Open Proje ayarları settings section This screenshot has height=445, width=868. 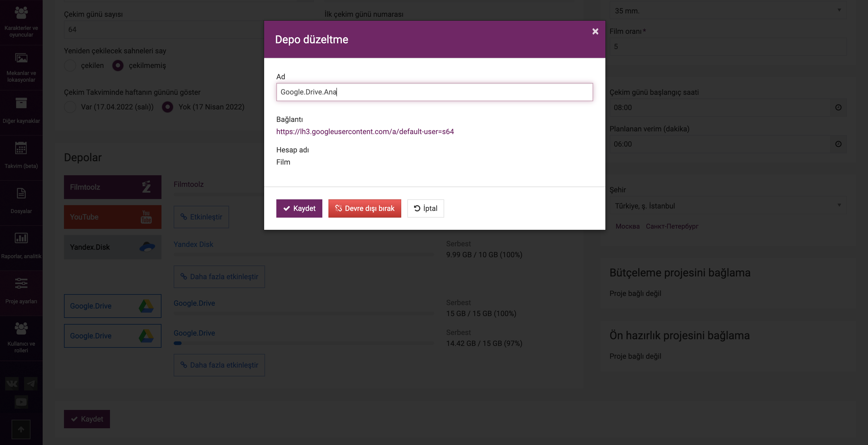[x=21, y=293]
